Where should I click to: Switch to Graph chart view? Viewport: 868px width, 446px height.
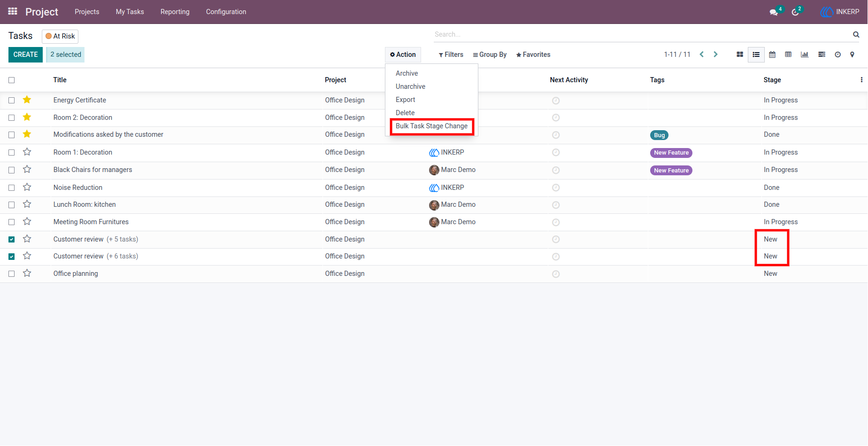(805, 55)
